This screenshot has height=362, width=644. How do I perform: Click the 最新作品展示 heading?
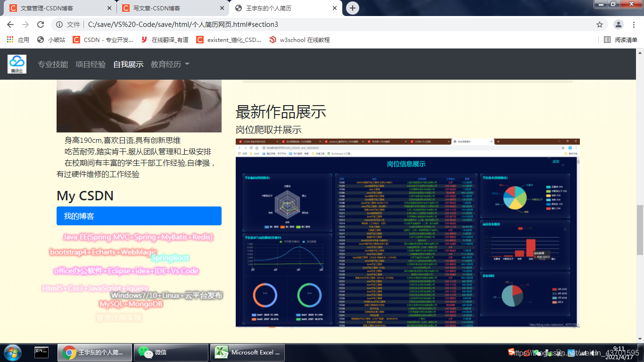(x=281, y=112)
